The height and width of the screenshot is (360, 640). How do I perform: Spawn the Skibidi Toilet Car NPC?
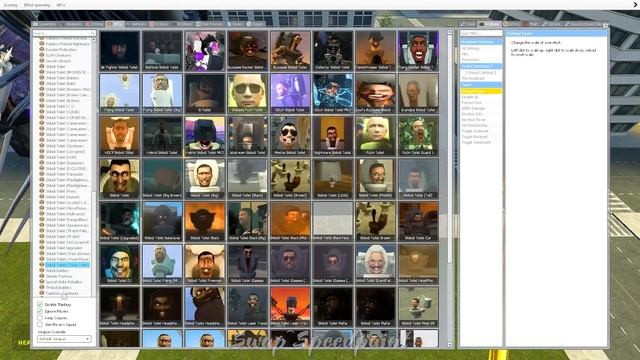coord(418,221)
